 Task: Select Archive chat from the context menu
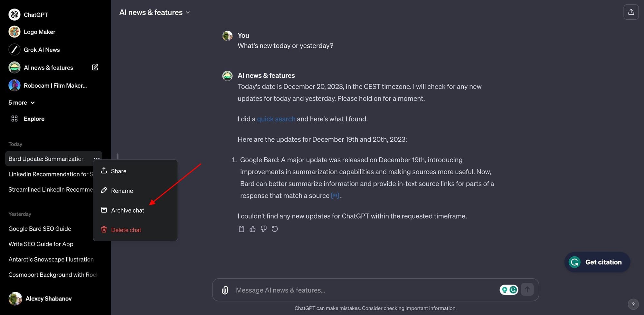[x=128, y=210]
